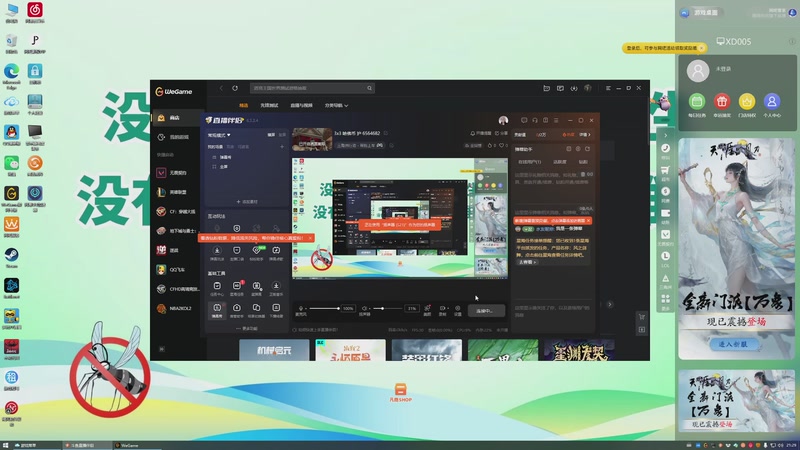Click the 连接中 start streaming button
Viewport: 800px width, 450px height.
pos(486,310)
